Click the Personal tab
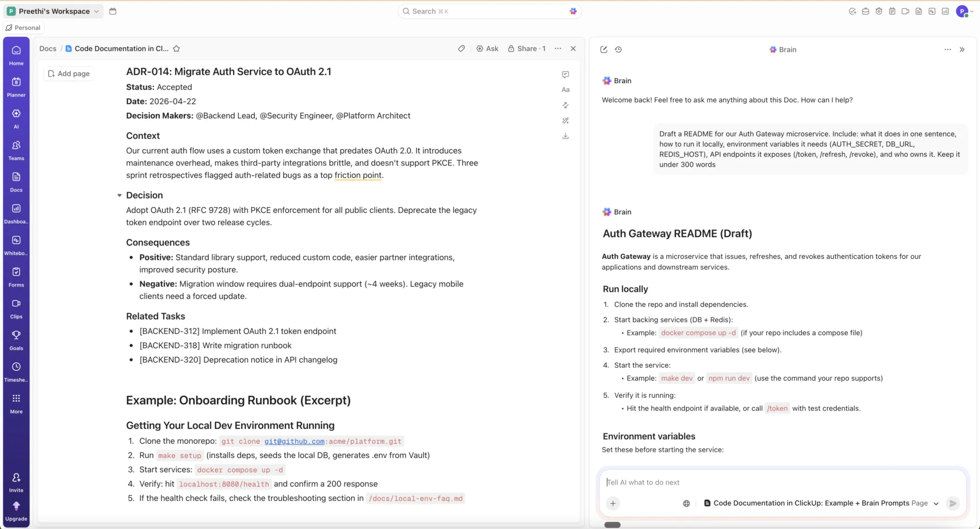980x529 pixels. [23, 28]
